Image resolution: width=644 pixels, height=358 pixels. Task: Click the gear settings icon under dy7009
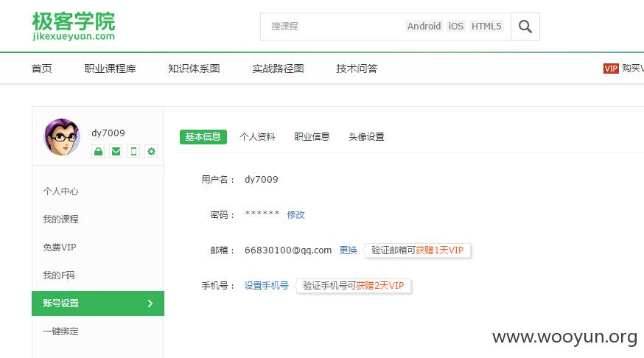pyautogui.click(x=151, y=152)
